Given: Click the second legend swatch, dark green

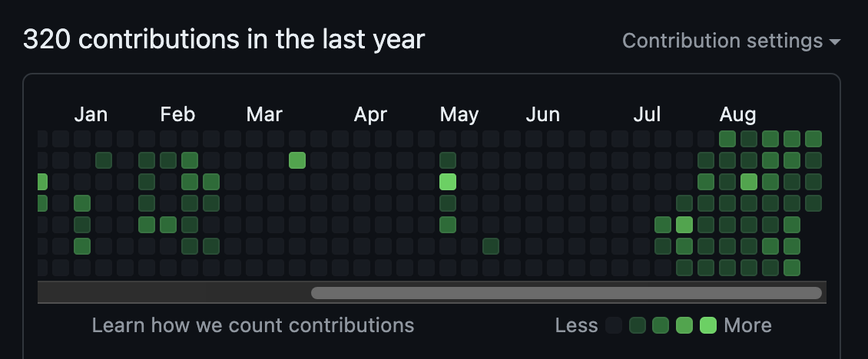Looking at the screenshot, I should 638,325.
